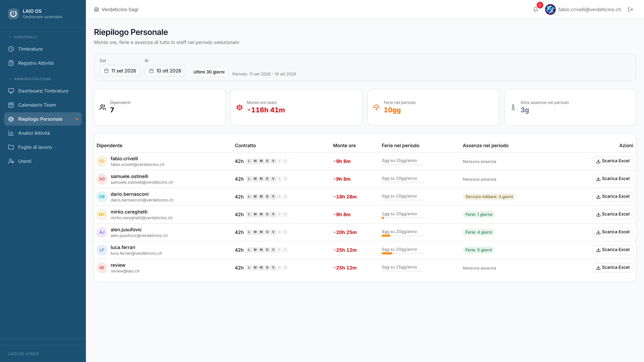Click the Utenti user-settings icon
Screen dimensions: 644x362
click(11, 161)
